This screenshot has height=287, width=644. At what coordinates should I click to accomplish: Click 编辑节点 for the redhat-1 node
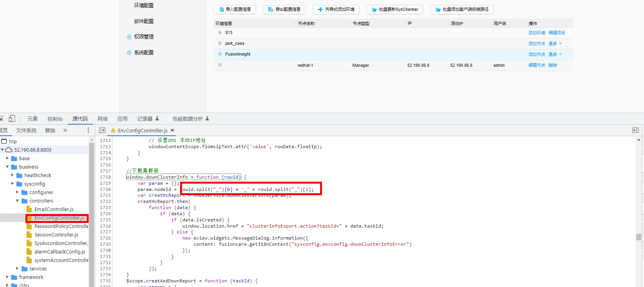coord(537,65)
